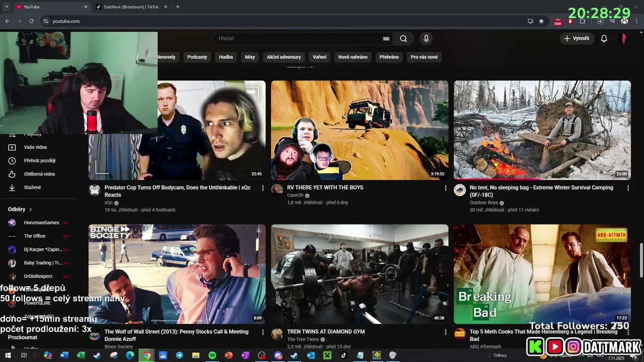Open TikTok app from the taskbar
Image resolution: width=644 pixels, height=362 pixels.
coord(344,355)
